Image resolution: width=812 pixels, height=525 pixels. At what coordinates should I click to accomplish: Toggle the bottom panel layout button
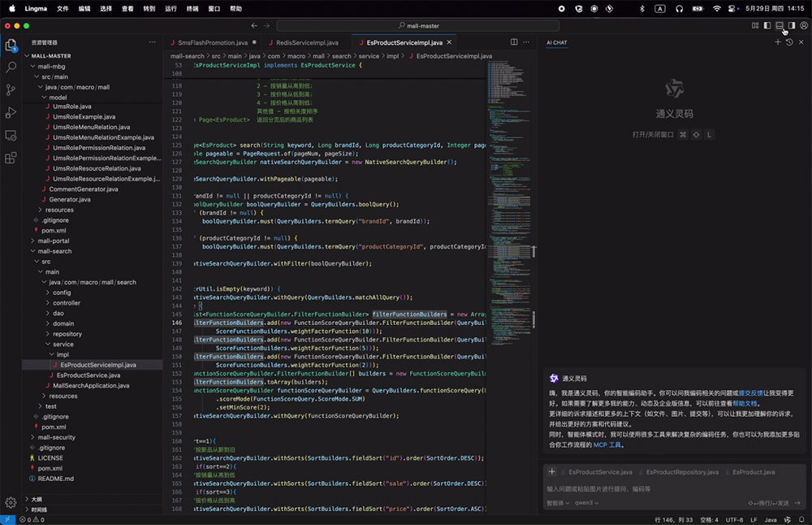tap(780, 26)
